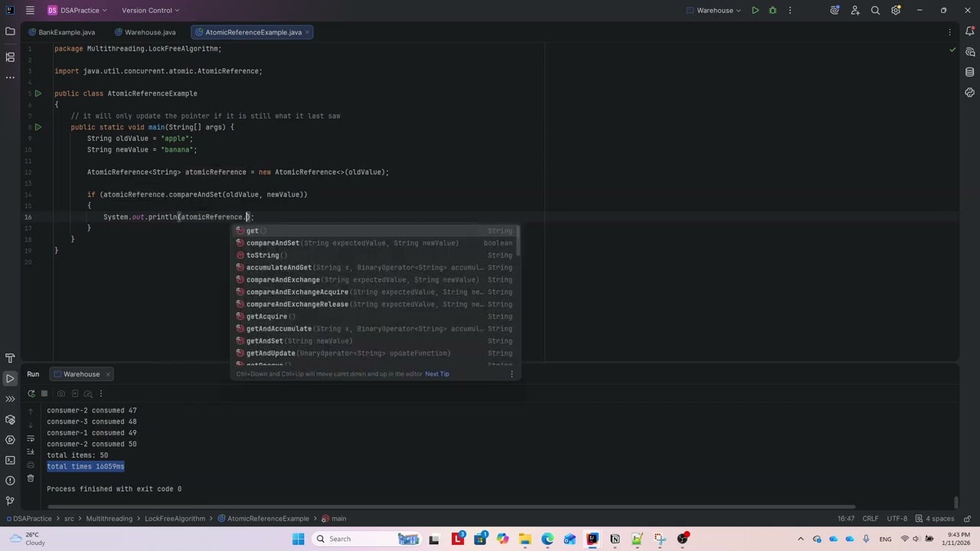Clear all console output
980x551 pixels.
coord(31,478)
